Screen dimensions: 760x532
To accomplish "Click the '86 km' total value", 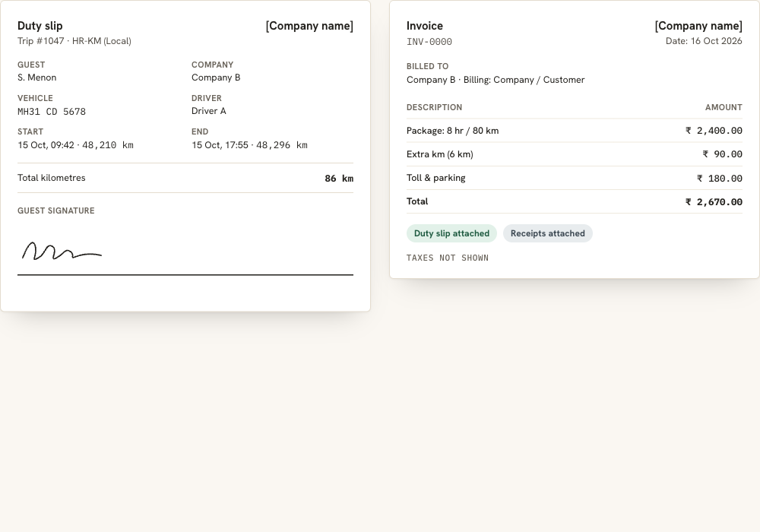I will coord(339,179).
